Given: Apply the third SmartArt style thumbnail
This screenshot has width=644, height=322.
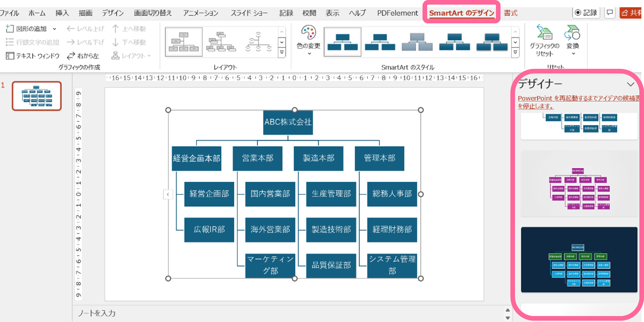Looking at the screenshot, I should coord(417,42).
